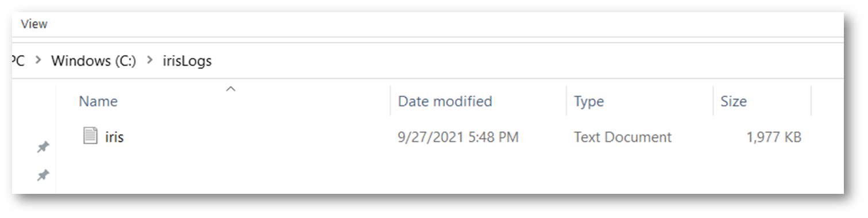Click the lower pin icon in the navigation pane

click(43, 175)
